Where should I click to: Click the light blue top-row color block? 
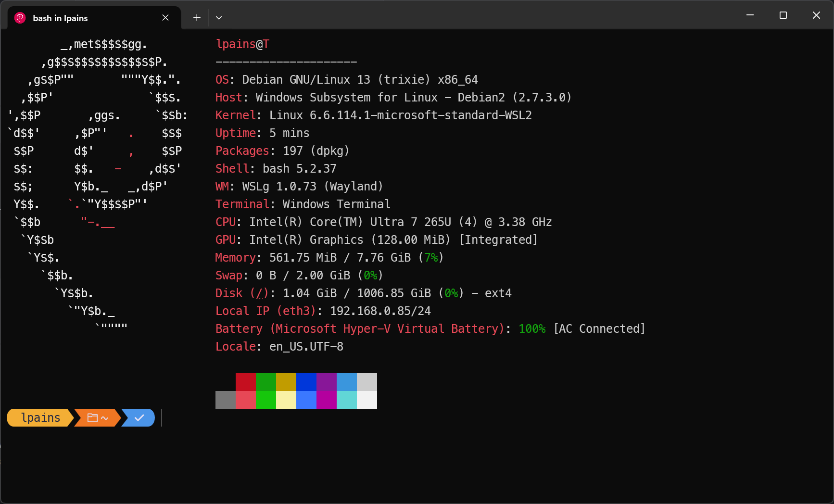347,382
